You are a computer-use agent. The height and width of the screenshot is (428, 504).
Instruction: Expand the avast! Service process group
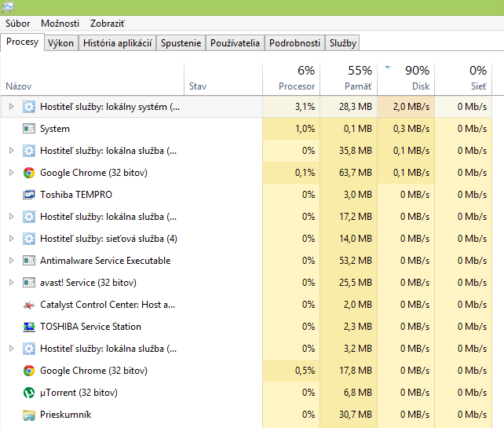[x=11, y=283]
